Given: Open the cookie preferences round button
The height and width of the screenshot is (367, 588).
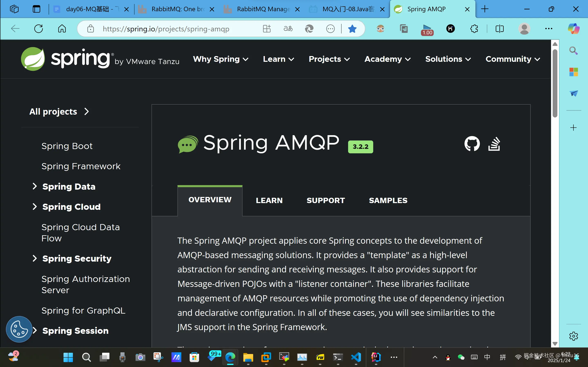Looking at the screenshot, I should coord(19,329).
